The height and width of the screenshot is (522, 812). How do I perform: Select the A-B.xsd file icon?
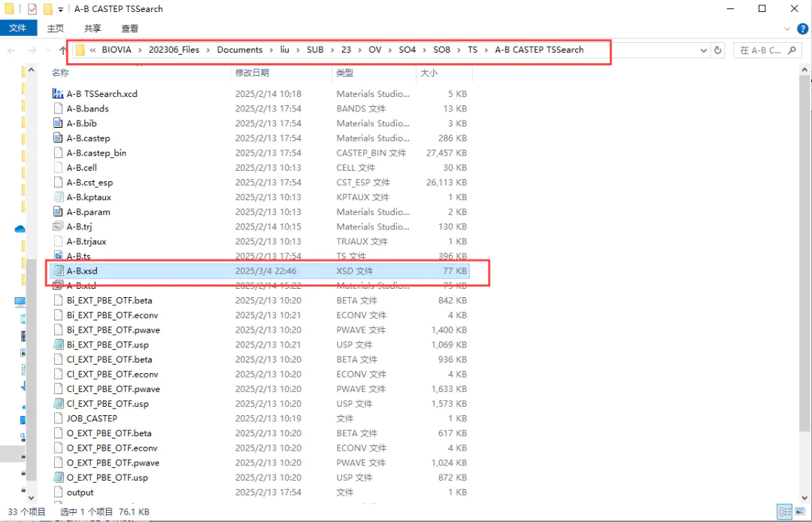tap(59, 271)
